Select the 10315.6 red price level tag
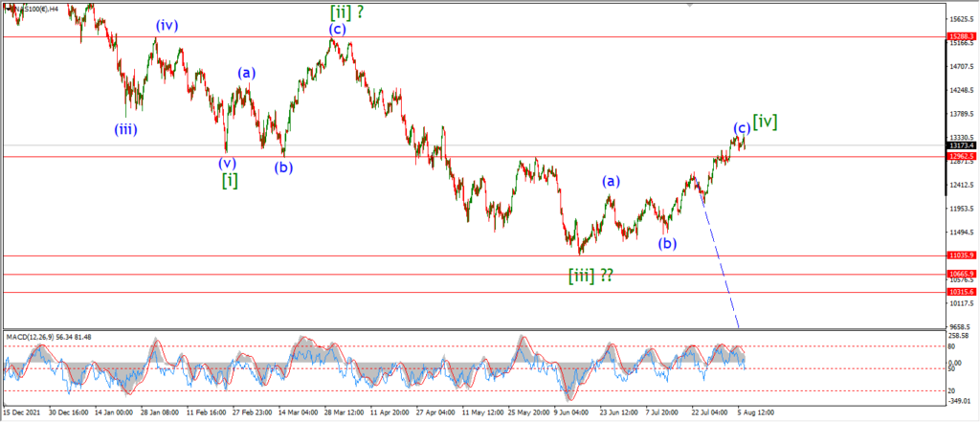980x422 pixels. point(961,292)
